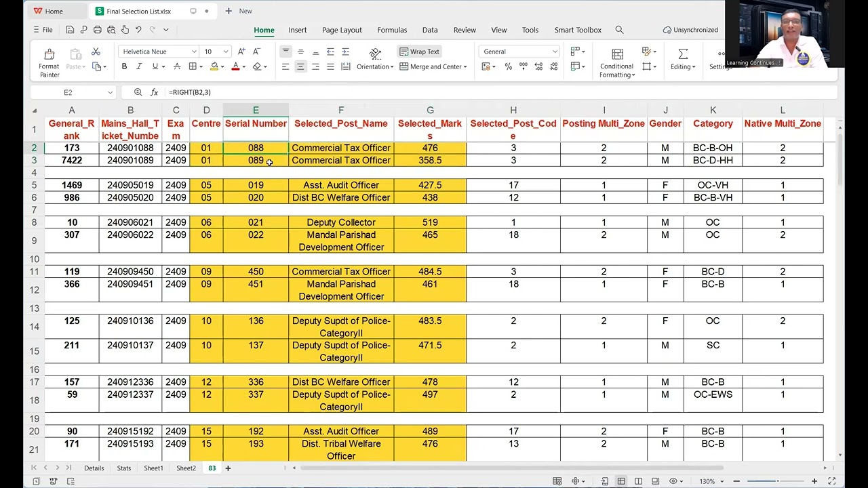Image resolution: width=868 pixels, height=488 pixels.
Task: Switch to the View tab
Action: (499, 30)
